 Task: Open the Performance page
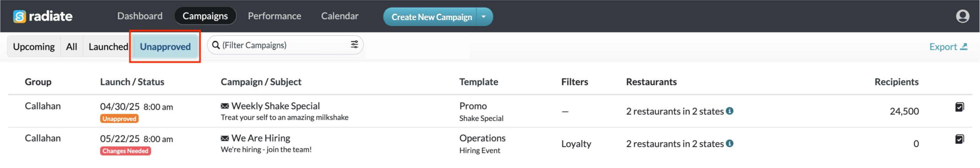click(274, 16)
